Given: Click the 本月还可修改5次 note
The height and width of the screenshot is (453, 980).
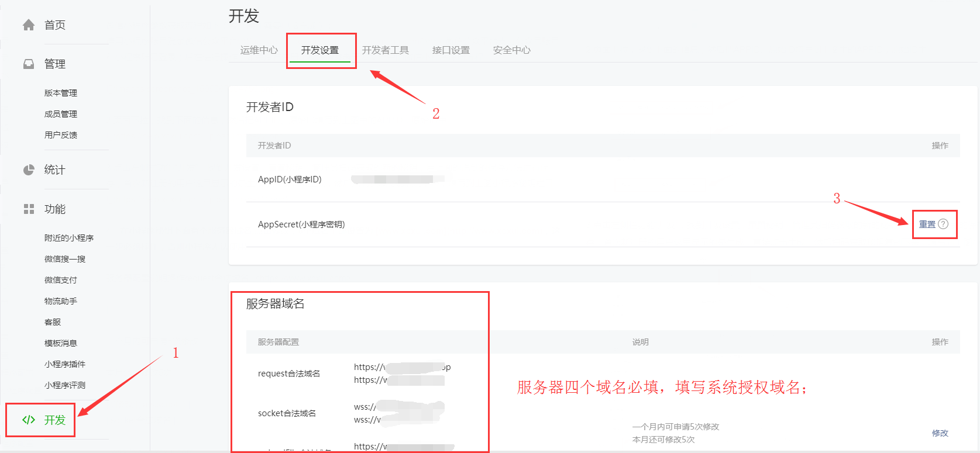Looking at the screenshot, I should click(663, 440).
